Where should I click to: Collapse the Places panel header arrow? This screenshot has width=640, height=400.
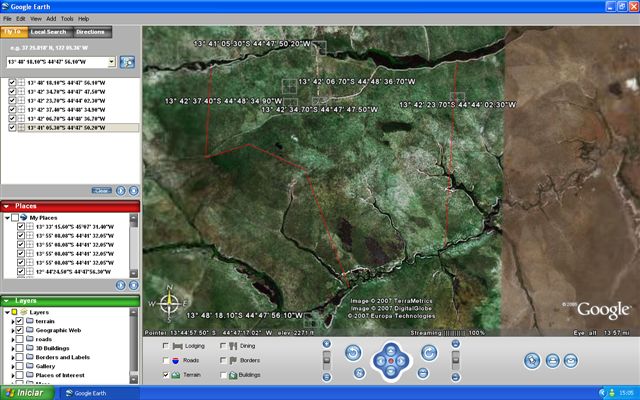pyautogui.click(x=6, y=206)
